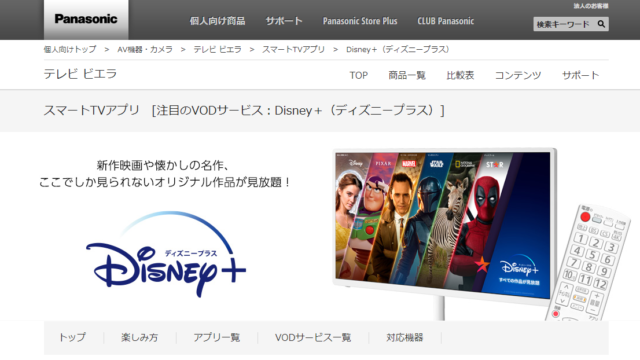Open the サポート header menu
The image size is (640, 360).
pos(284,21)
